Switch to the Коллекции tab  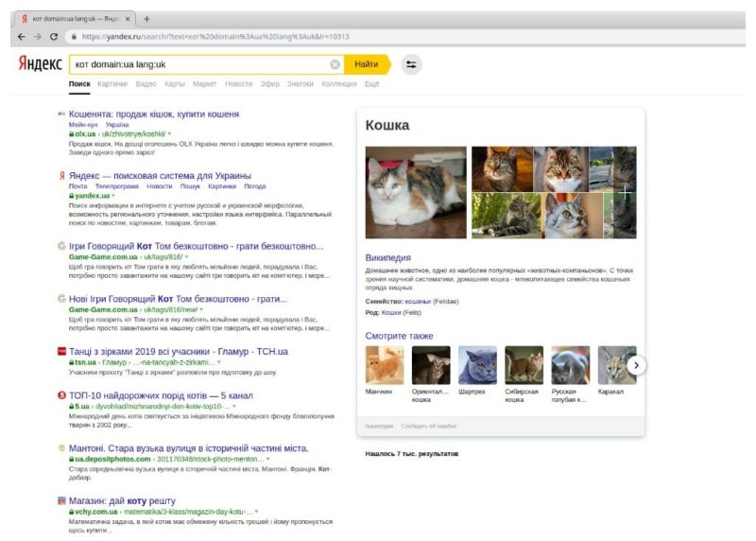point(339,84)
